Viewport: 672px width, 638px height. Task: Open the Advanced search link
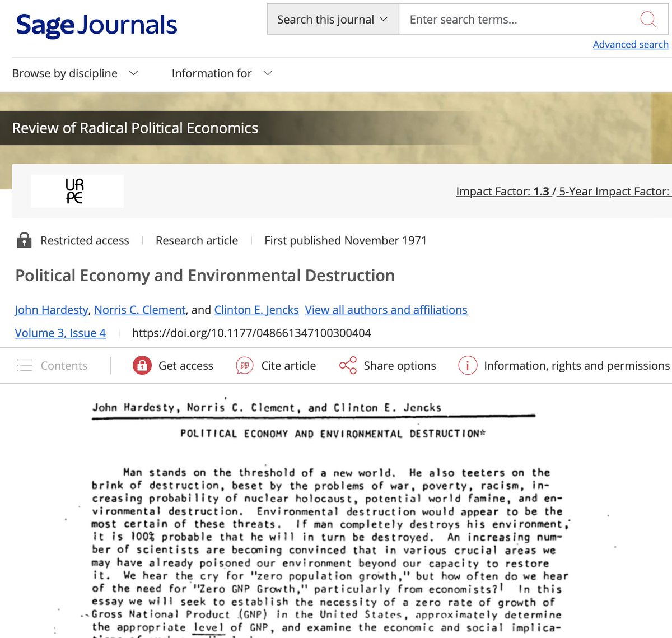pos(631,44)
